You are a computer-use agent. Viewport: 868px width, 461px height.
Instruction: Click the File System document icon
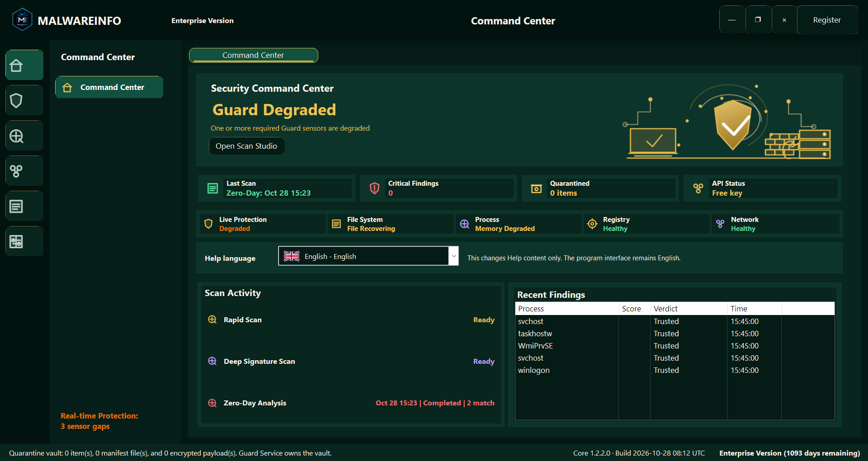point(336,224)
